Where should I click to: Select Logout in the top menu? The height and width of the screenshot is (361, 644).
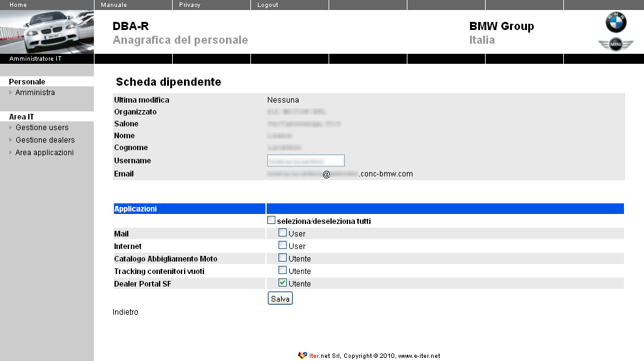pyautogui.click(x=268, y=5)
